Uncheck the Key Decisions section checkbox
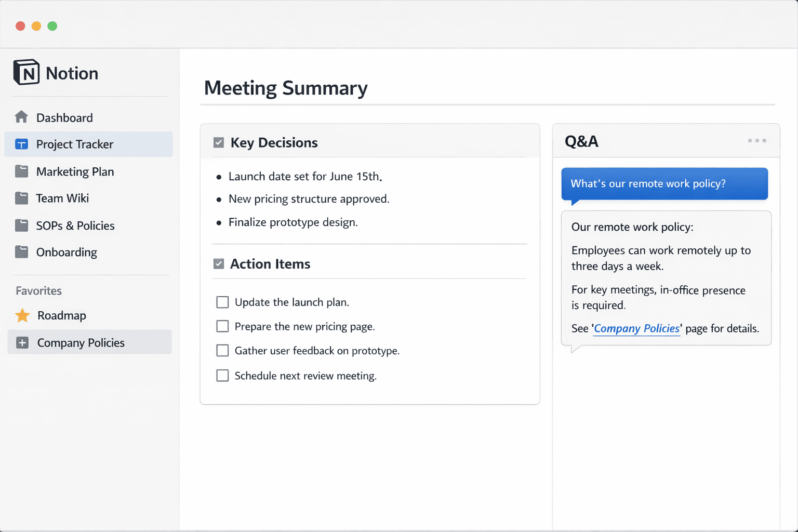798x532 pixels. [218, 142]
